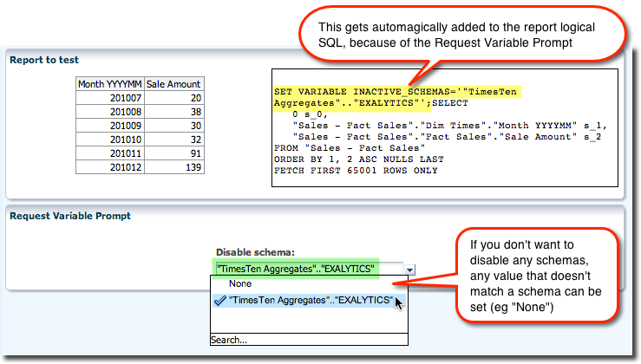641x364 pixels.
Task: Click the Request Variable Prompt section title
Action: (70, 215)
